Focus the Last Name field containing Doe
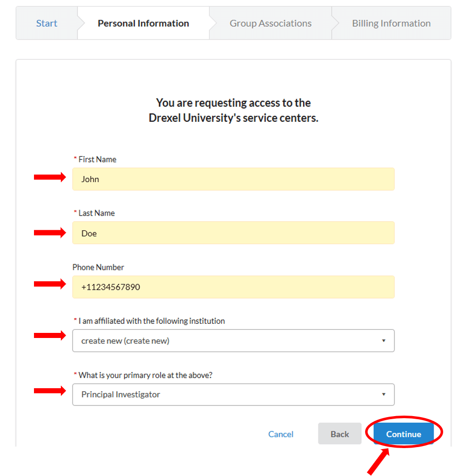Viewport: 467px width, 476px height. 233,233
